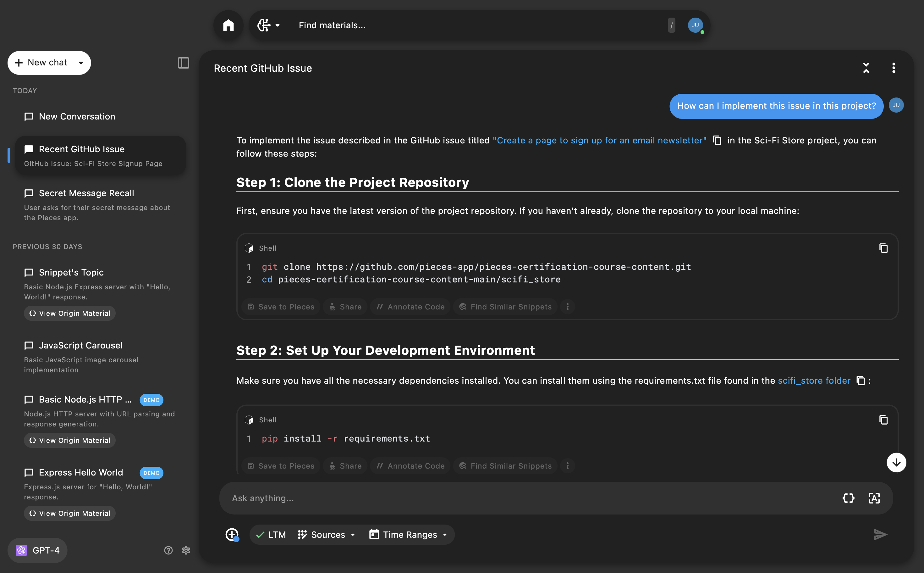924x573 pixels.
Task: View Origin Material for Snippet's Topic
Action: tap(70, 313)
